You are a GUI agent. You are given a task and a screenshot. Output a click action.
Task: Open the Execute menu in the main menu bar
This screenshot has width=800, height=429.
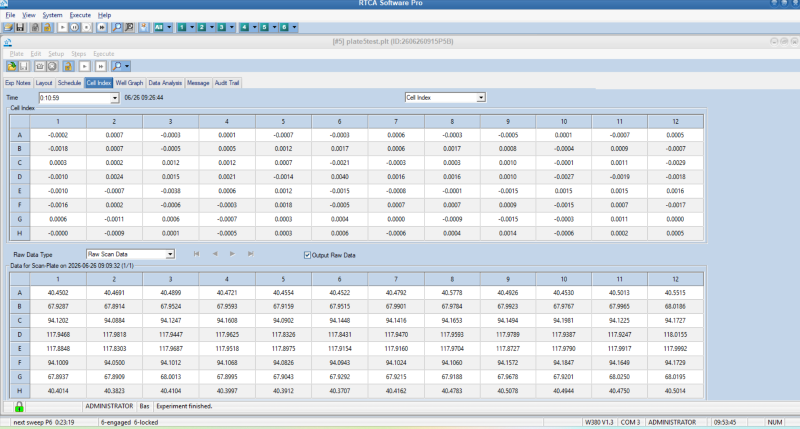(80, 15)
